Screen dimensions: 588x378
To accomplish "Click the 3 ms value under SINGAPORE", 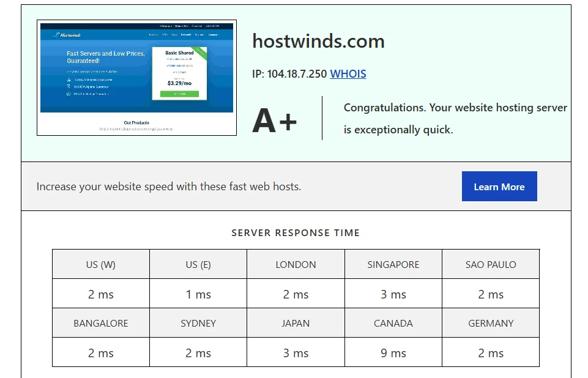I will tap(393, 294).
